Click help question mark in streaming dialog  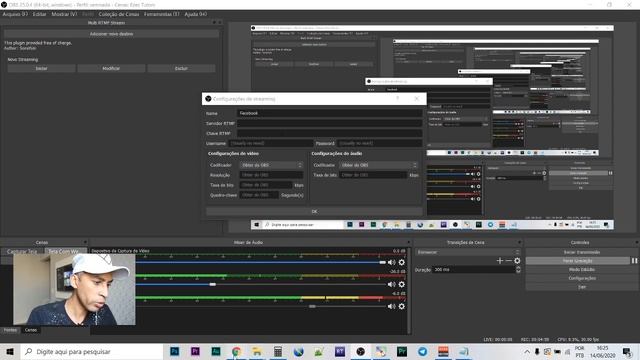[x=398, y=99]
